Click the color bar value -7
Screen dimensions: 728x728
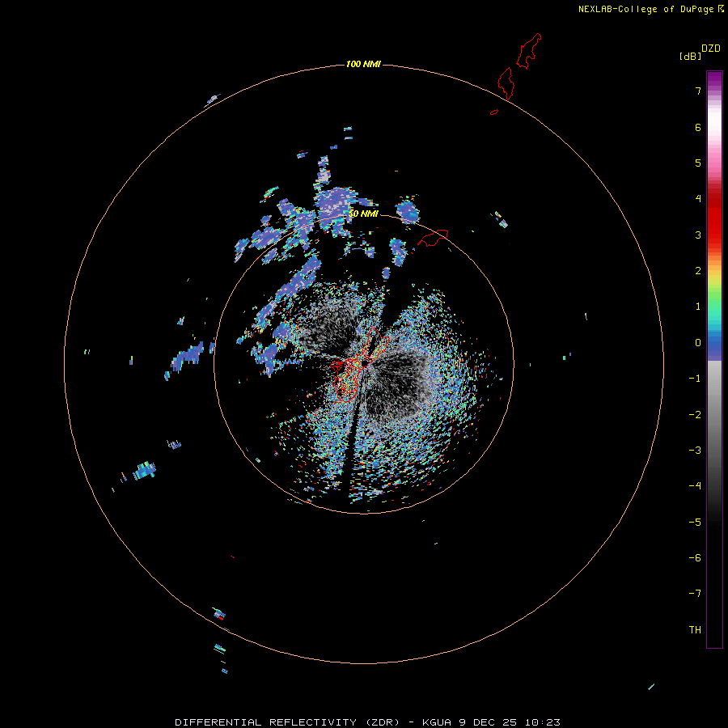(x=695, y=594)
